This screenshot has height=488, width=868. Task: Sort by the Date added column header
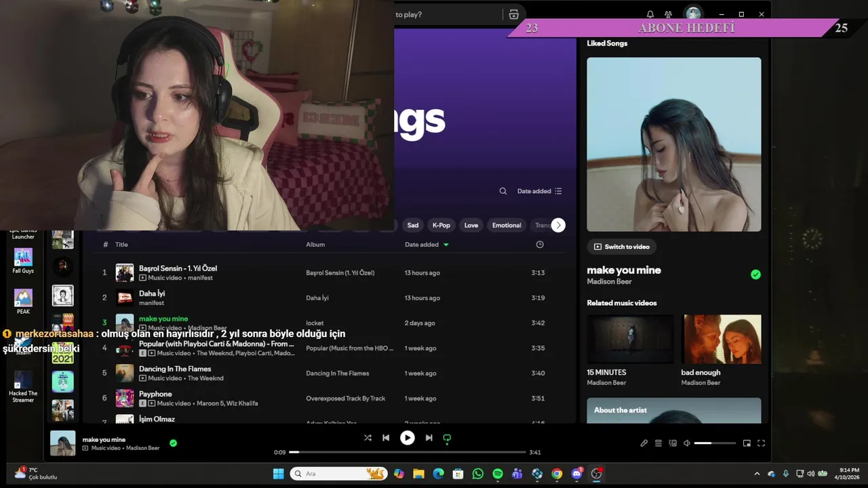point(427,245)
